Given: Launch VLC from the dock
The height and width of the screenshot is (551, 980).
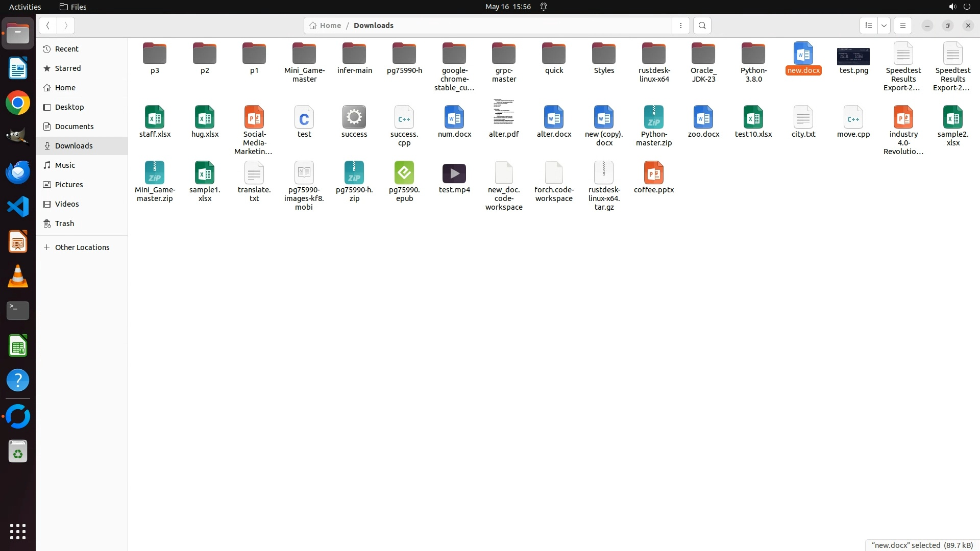Looking at the screenshot, I should click(18, 277).
